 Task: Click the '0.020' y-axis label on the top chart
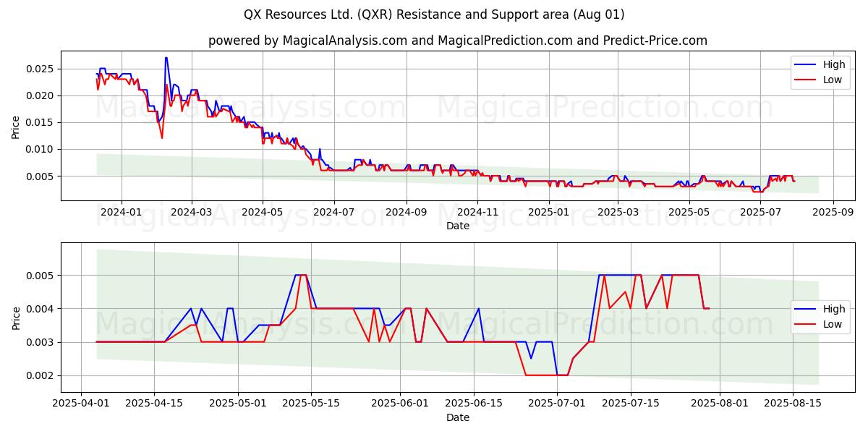tap(42, 96)
